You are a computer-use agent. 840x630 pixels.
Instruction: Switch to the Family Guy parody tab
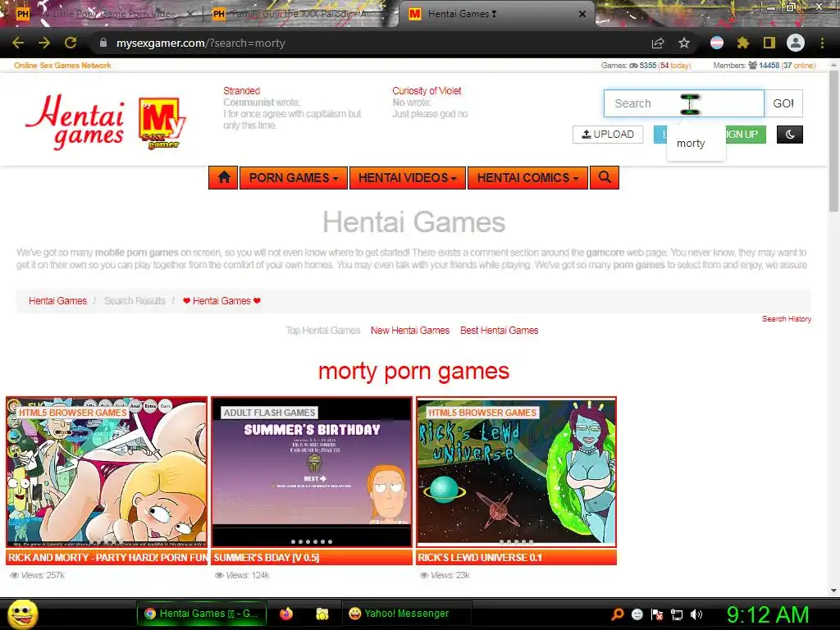(x=300, y=14)
